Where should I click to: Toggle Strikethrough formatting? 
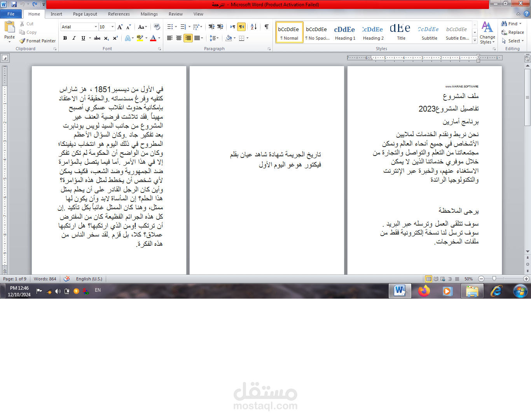[97, 38]
